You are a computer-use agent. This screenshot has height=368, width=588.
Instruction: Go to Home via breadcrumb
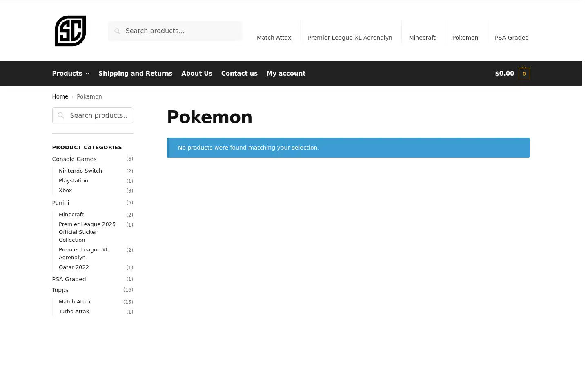point(60,96)
